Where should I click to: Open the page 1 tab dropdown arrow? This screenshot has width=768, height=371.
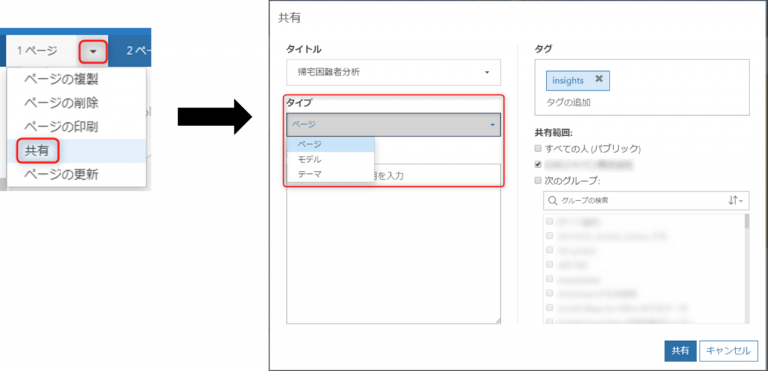[93, 50]
